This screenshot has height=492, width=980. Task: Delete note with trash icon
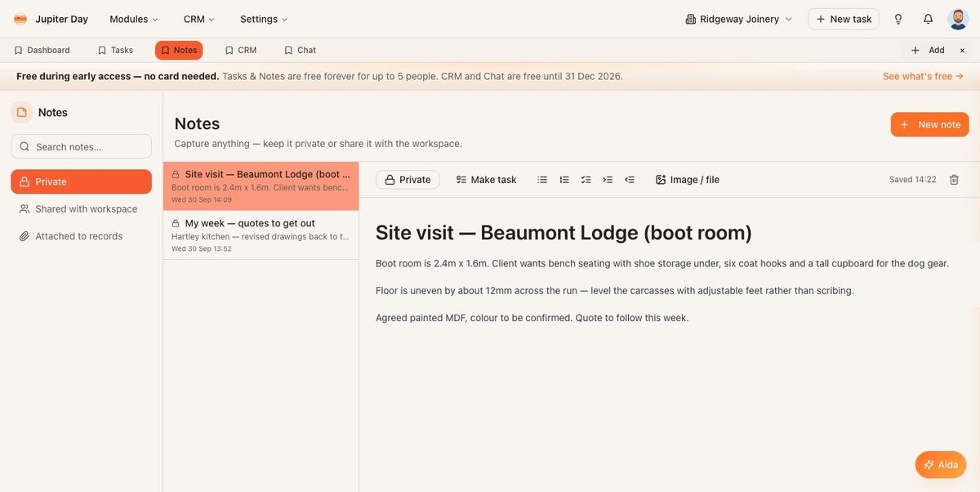click(x=954, y=180)
